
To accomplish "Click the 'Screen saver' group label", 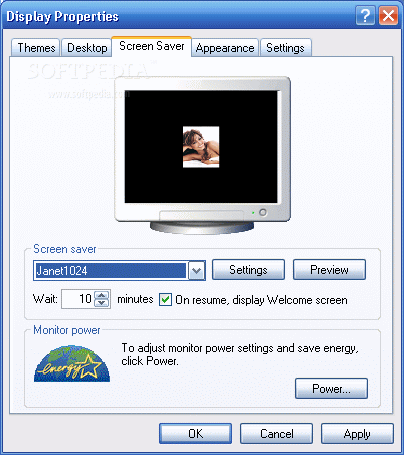I will tap(65, 249).
